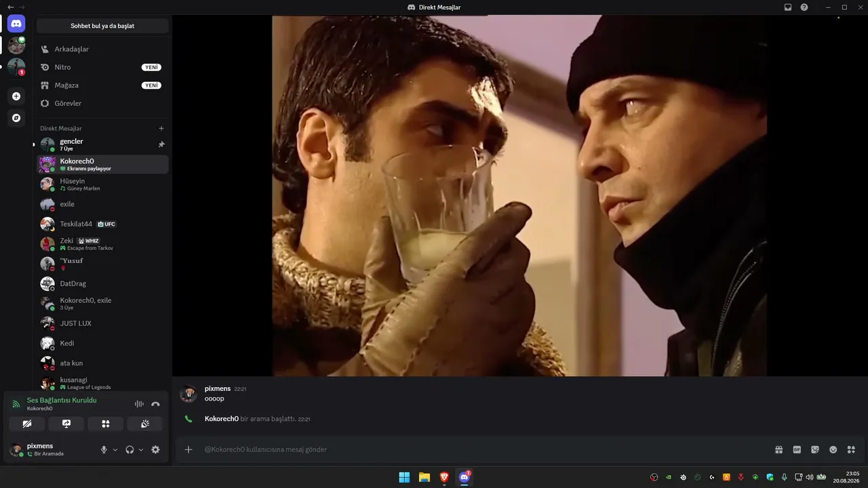This screenshot has width=868, height=488.
Task: Open the server discovery compass icon
Action: tap(16, 118)
